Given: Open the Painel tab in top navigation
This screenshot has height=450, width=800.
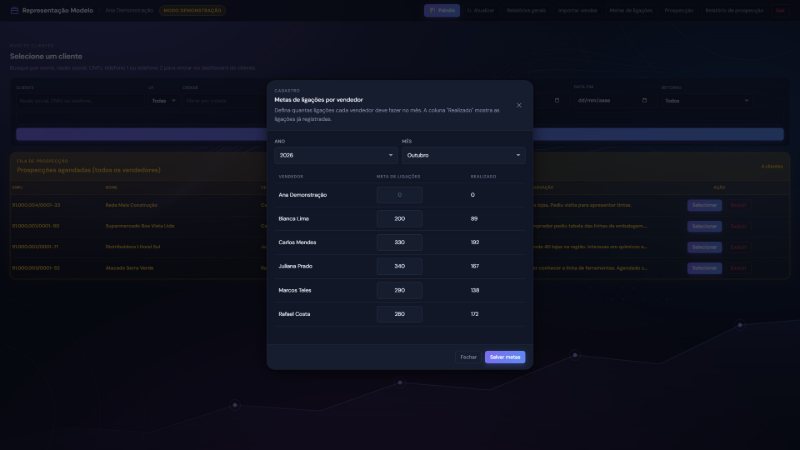Looking at the screenshot, I should (x=442, y=10).
